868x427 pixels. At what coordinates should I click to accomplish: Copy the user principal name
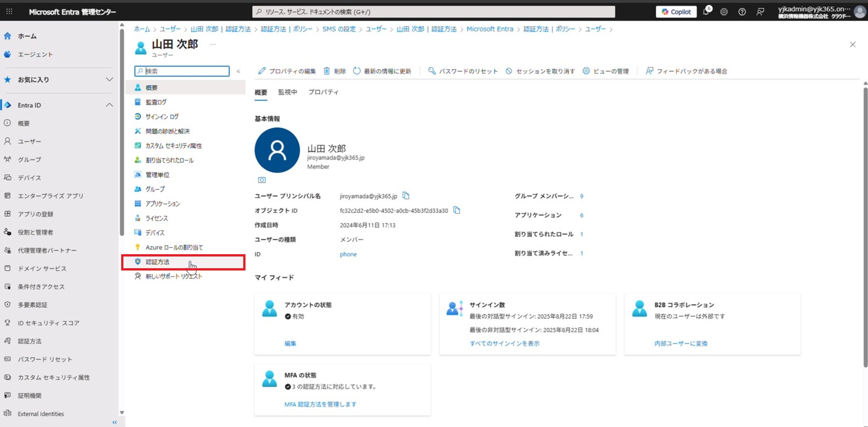coord(406,196)
